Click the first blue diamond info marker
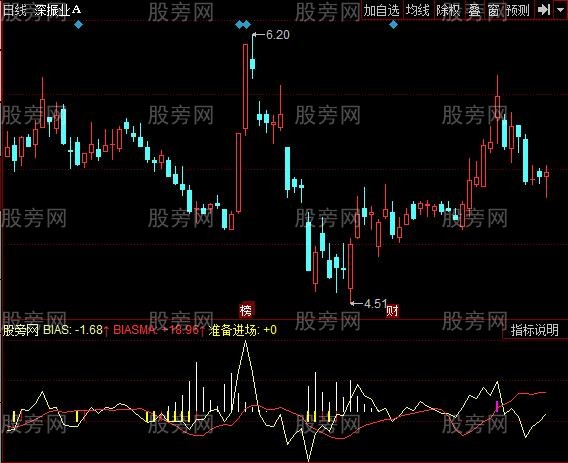This screenshot has width=568, height=463. coord(78,25)
